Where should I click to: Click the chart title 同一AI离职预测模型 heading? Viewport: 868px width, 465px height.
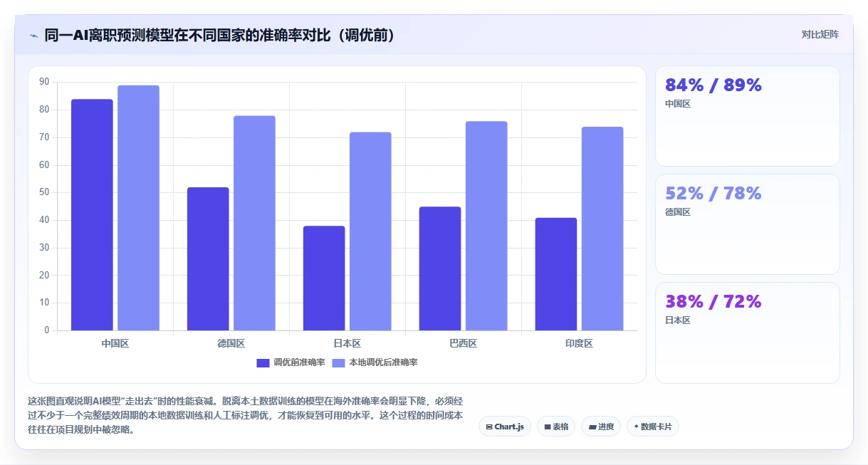[220, 35]
